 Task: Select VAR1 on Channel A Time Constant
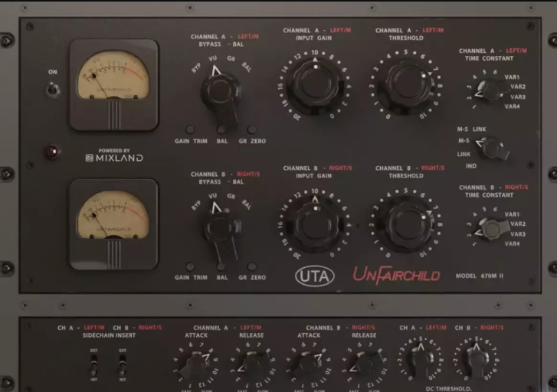point(512,77)
